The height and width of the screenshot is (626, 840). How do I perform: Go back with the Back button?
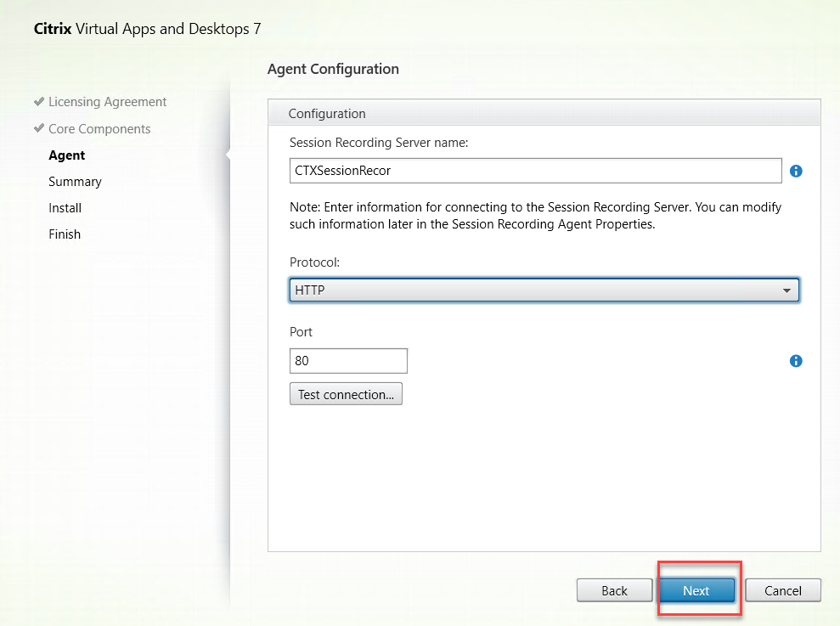click(614, 590)
